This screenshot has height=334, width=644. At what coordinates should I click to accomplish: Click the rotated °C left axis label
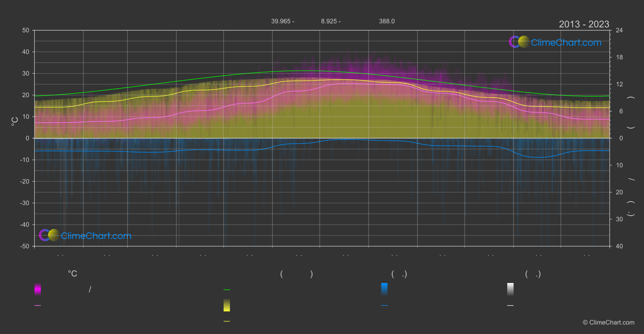click(15, 121)
